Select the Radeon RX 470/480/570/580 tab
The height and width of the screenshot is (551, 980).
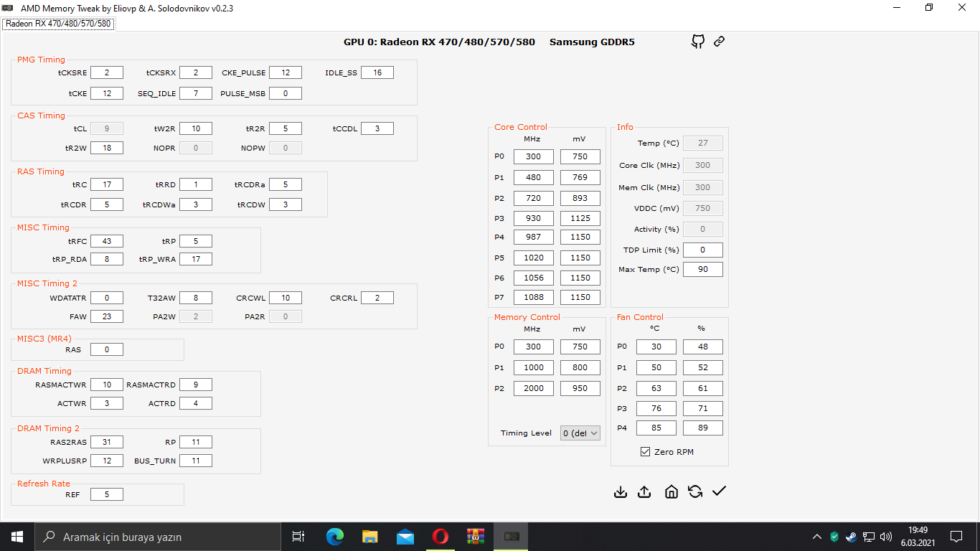pyautogui.click(x=58, y=24)
